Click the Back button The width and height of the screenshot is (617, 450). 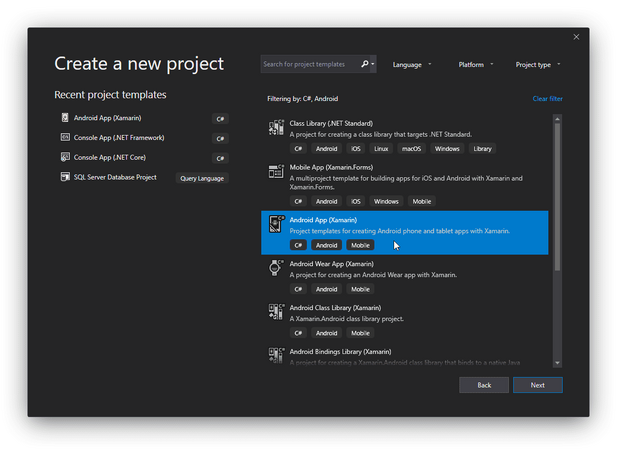484,385
